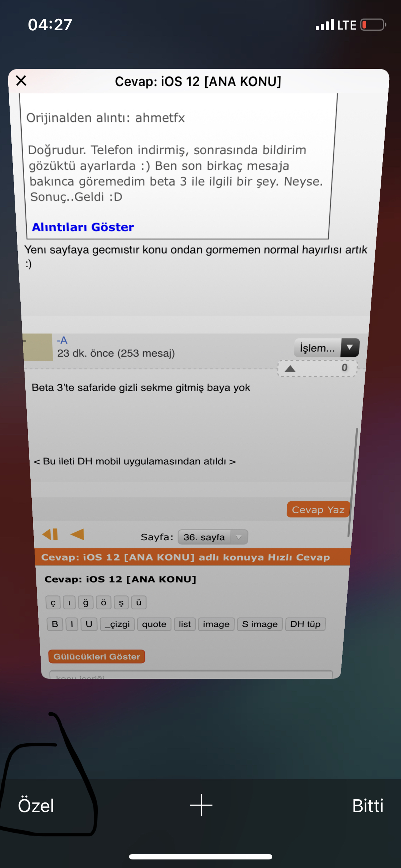The image size is (401, 868).
Task: Apply strikethrough with _çizgi button
Action: pos(117,624)
